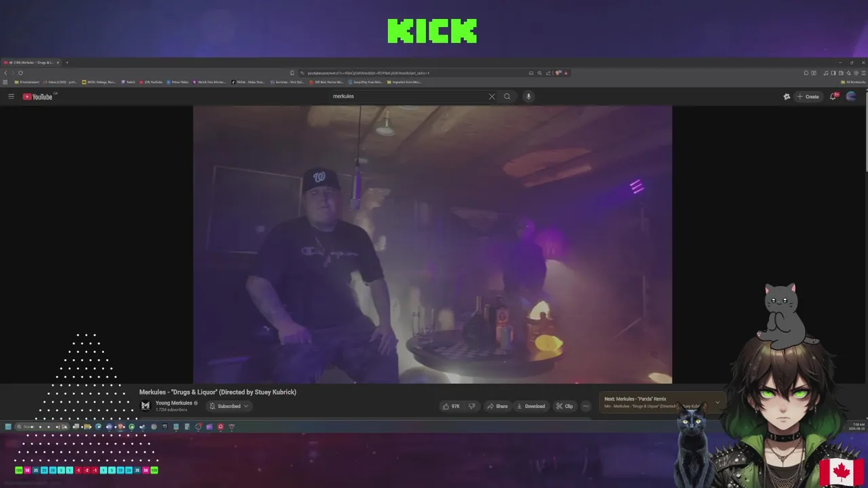Click the Create button on YouTube
Viewport: 868px width, 488px height.
808,96
